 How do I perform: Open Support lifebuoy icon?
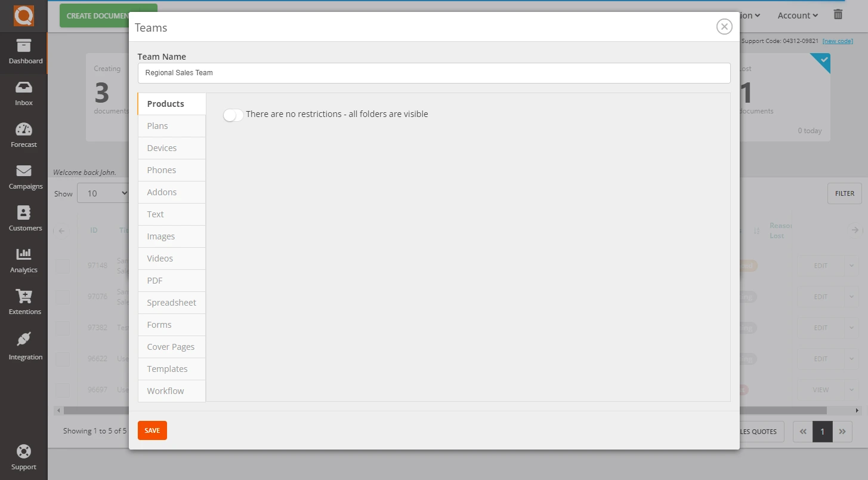(24, 451)
